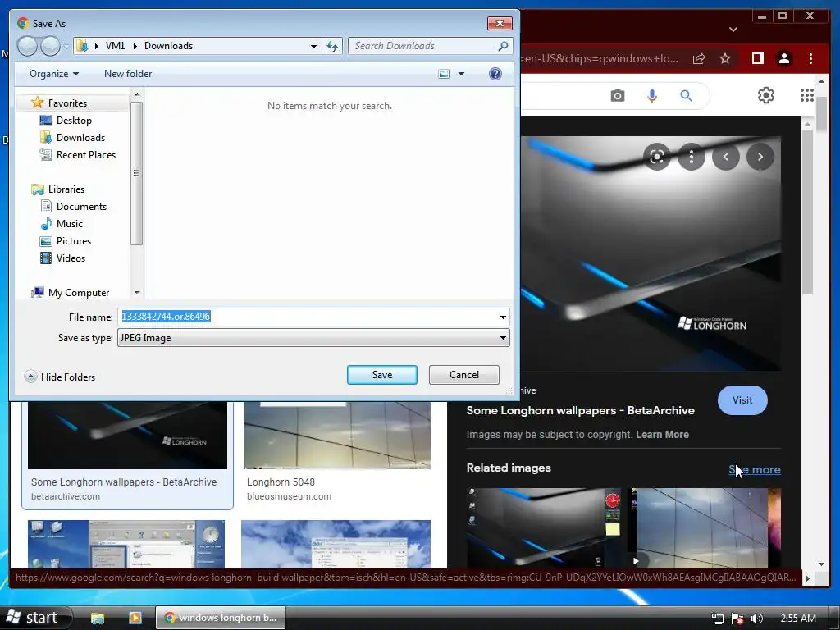The height and width of the screenshot is (630, 840).
Task: Open the Pictures library
Action: (73, 241)
